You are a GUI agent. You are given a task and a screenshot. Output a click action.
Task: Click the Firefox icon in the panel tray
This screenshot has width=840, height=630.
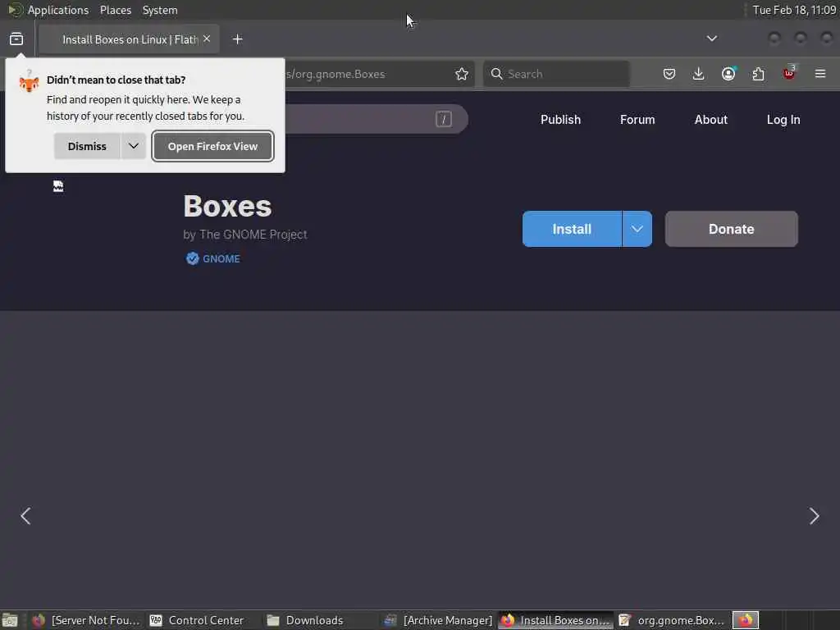745,620
